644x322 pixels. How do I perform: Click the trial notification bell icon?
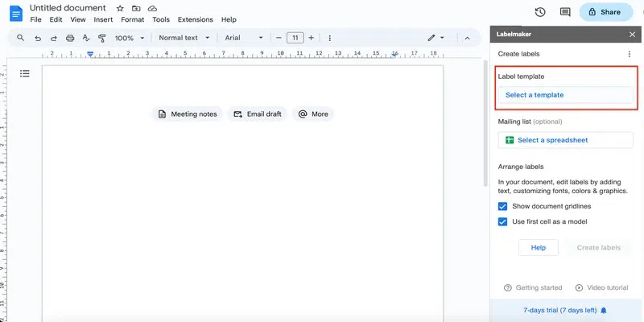pos(604,310)
